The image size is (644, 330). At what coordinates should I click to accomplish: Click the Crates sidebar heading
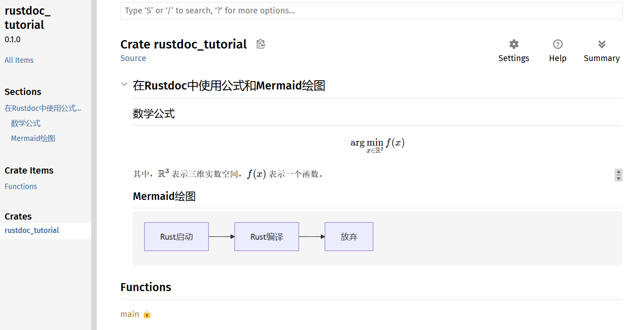[x=18, y=216]
